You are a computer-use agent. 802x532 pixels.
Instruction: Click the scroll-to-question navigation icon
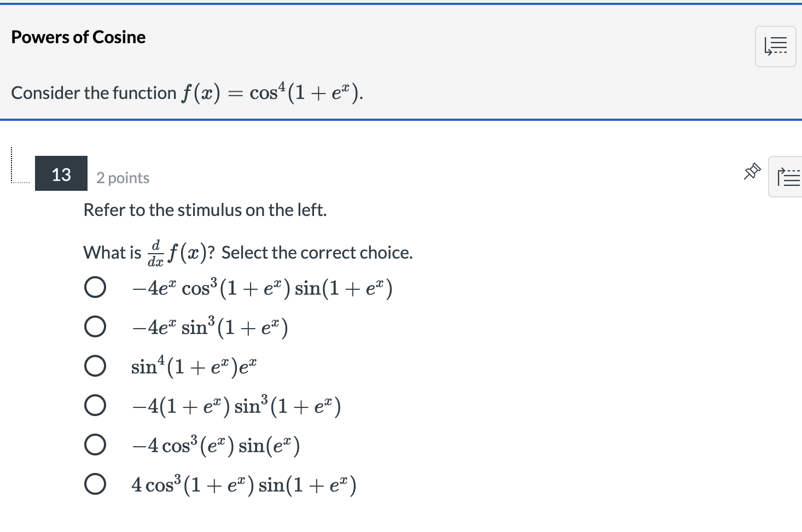[x=775, y=46]
